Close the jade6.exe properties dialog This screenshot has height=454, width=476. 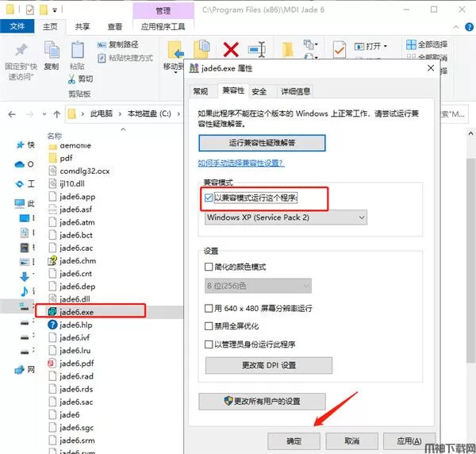point(431,68)
